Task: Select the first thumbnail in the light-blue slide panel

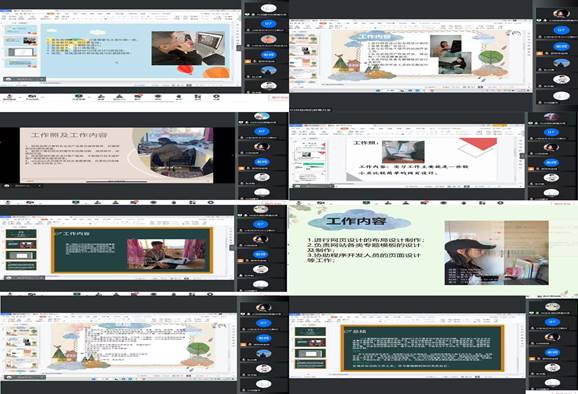Action: [22, 30]
